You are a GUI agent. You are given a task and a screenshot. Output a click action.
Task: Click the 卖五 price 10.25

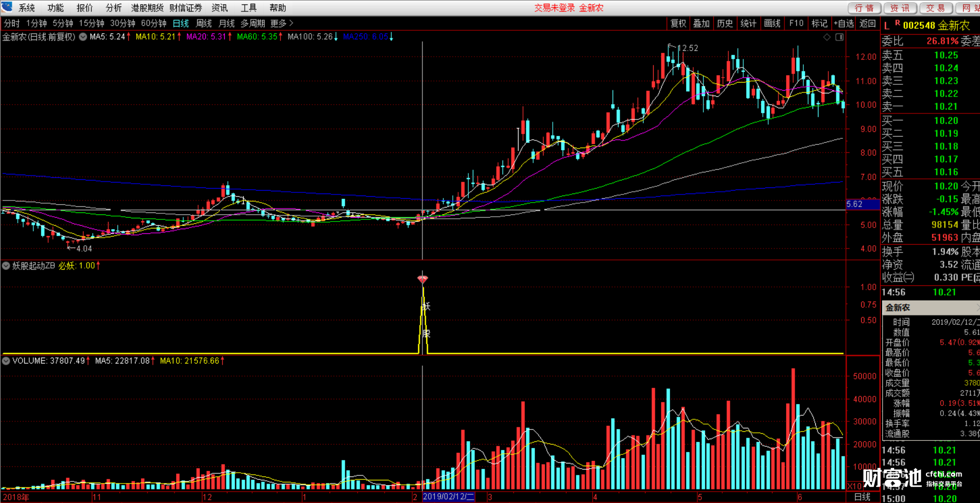[x=946, y=55]
